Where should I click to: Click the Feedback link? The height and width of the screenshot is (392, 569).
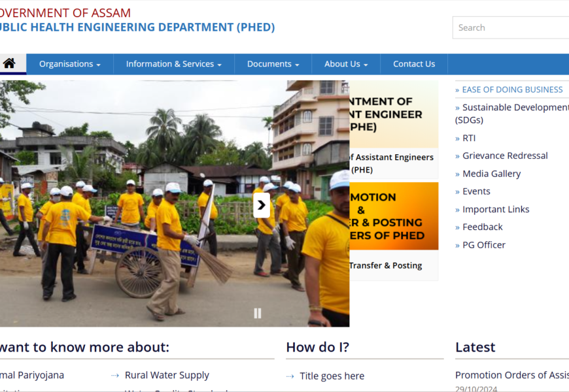pyautogui.click(x=482, y=227)
